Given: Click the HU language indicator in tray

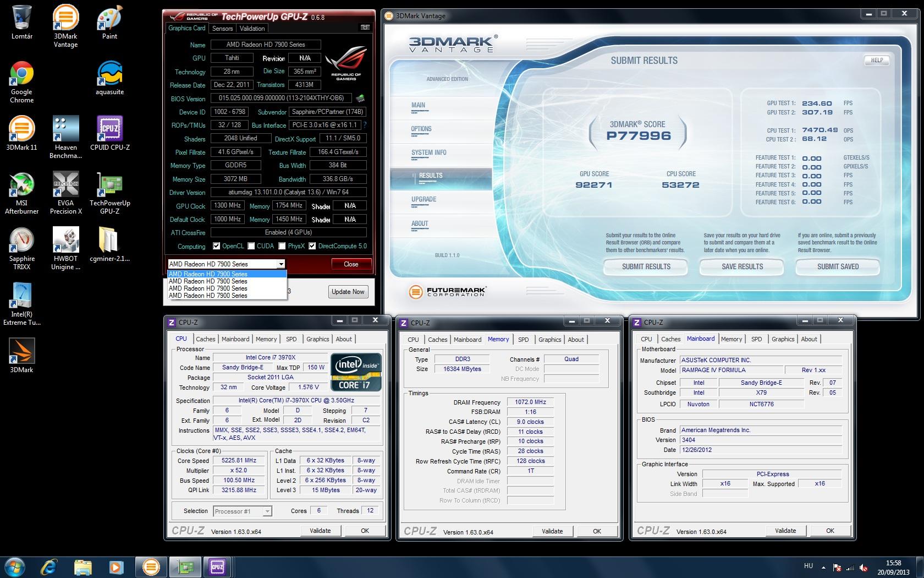Looking at the screenshot, I should [x=809, y=566].
